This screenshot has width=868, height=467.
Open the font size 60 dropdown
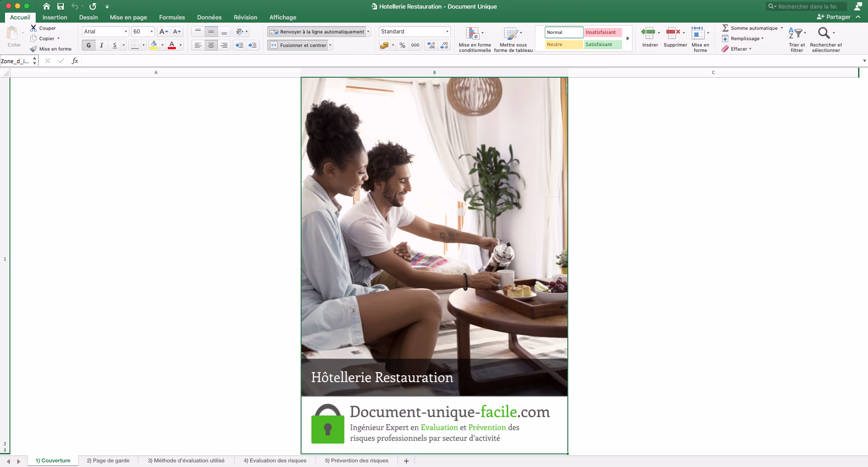click(151, 32)
